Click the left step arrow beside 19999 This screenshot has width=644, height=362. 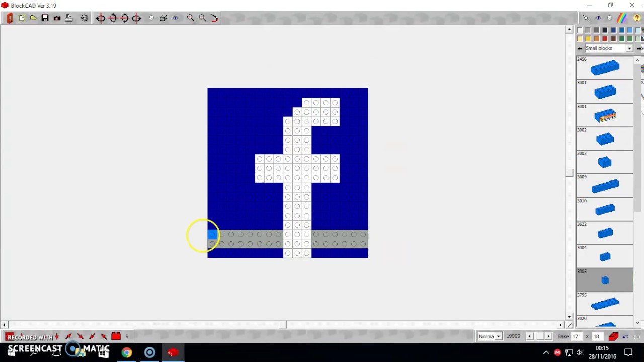[x=529, y=336]
